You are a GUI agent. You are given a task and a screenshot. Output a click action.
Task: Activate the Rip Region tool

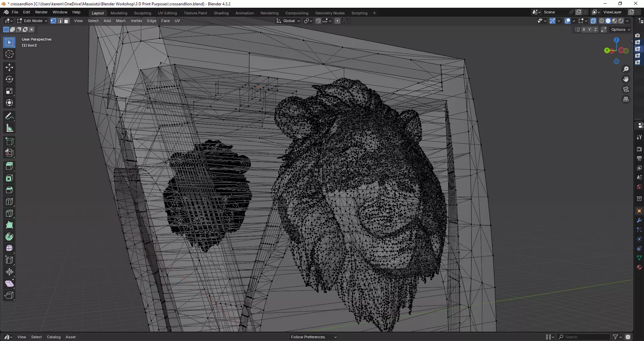tap(9, 295)
